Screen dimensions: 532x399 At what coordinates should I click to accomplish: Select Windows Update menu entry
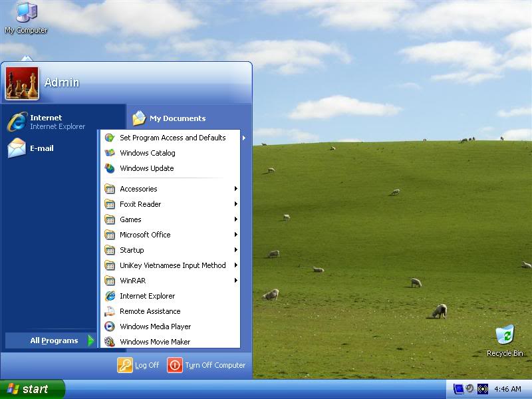(x=170, y=168)
